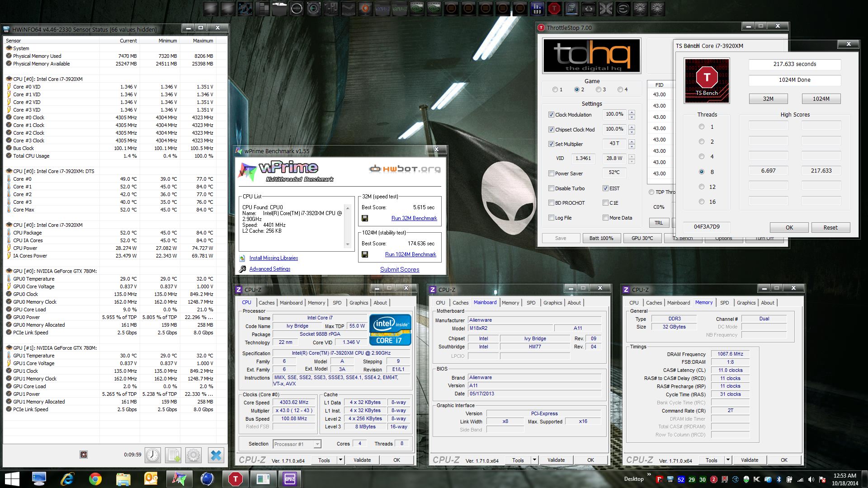Toggle EIST checkbox in ThrottleStop
The height and width of the screenshot is (488, 868).
pos(605,188)
